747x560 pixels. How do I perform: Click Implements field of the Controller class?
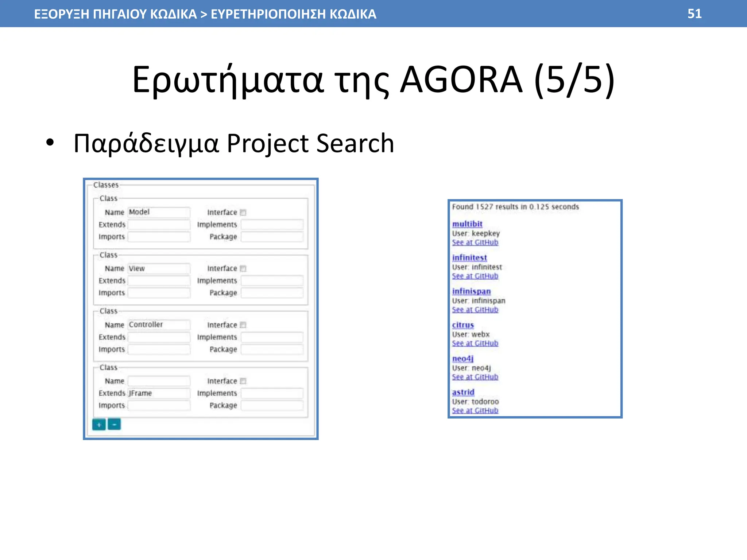272,337
